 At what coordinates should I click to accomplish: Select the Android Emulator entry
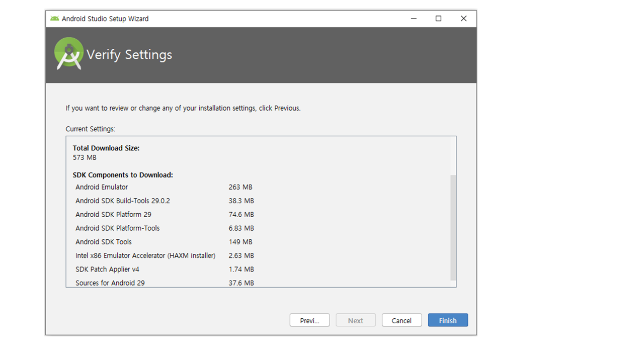pyautogui.click(x=102, y=187)
